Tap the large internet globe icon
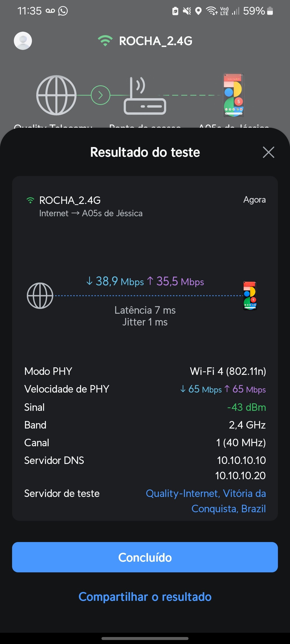Viewport: 290px width, 644px height. coord(56,95)
